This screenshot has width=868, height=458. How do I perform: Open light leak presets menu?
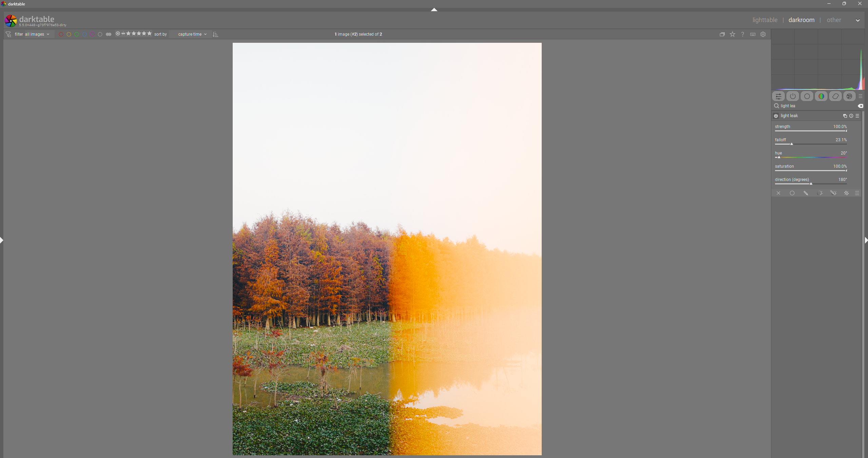click(857, 116)
